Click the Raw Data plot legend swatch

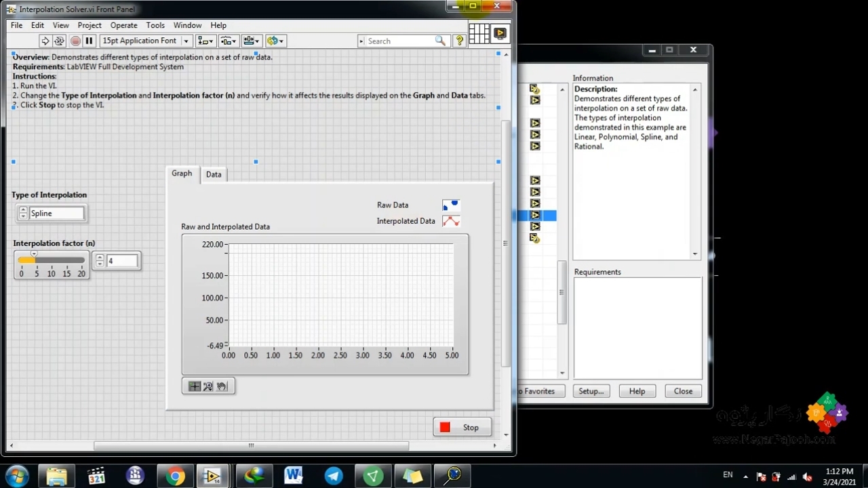pos(451,205)
